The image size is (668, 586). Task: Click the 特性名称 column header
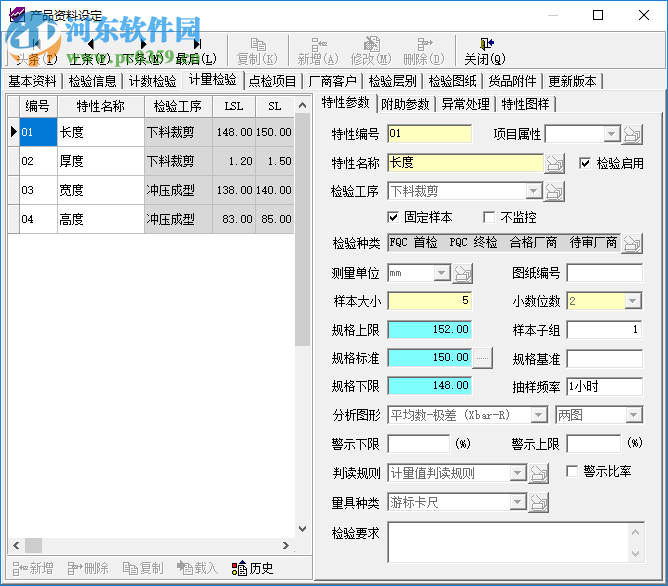pos(101,106)
